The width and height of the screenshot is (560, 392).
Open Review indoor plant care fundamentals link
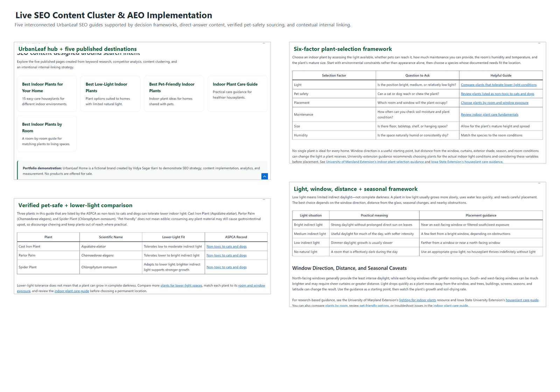coord(489,114)
